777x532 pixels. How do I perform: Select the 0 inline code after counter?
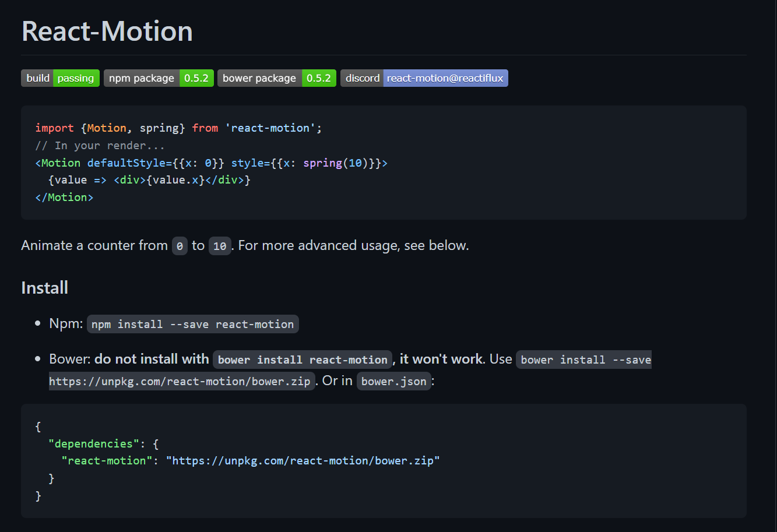tap(180, 246)
